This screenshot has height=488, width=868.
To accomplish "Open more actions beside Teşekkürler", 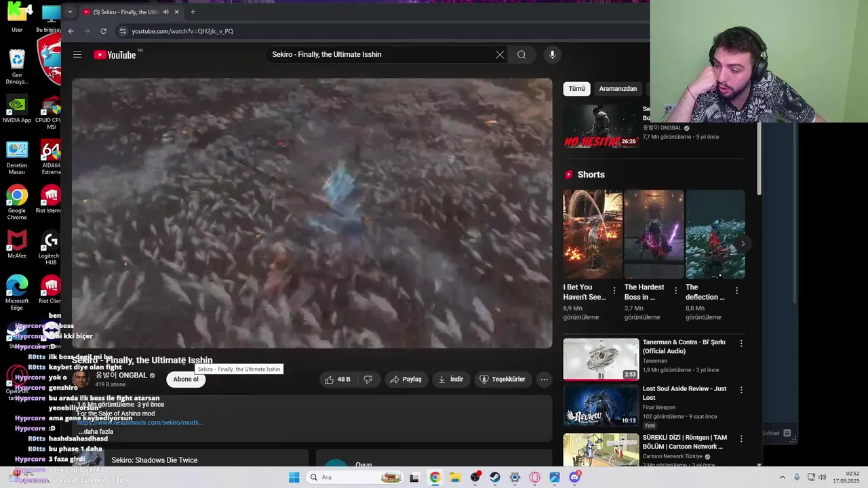I will point(544,380).
